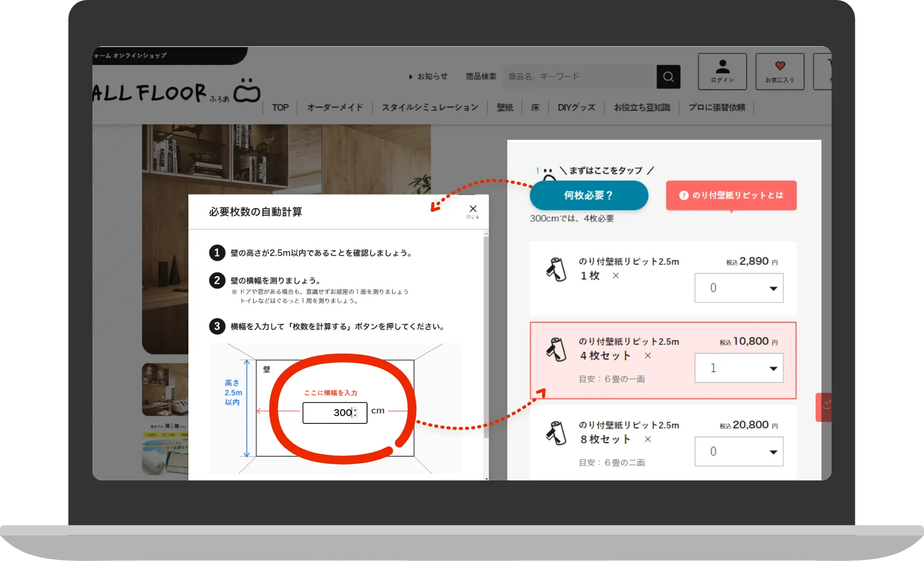Open the お知らせ link
This screenshot has width=924, height=561.
429,76
